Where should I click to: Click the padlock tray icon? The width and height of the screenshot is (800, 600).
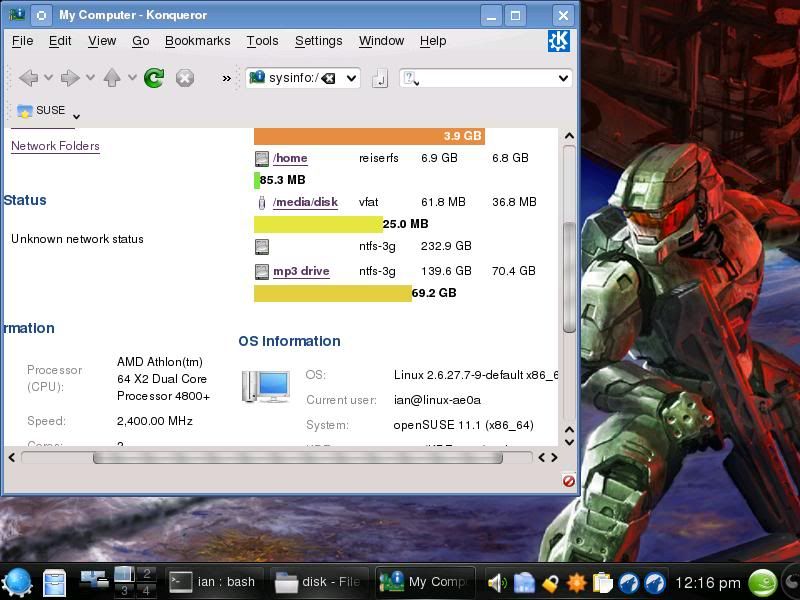pos(551,583)
